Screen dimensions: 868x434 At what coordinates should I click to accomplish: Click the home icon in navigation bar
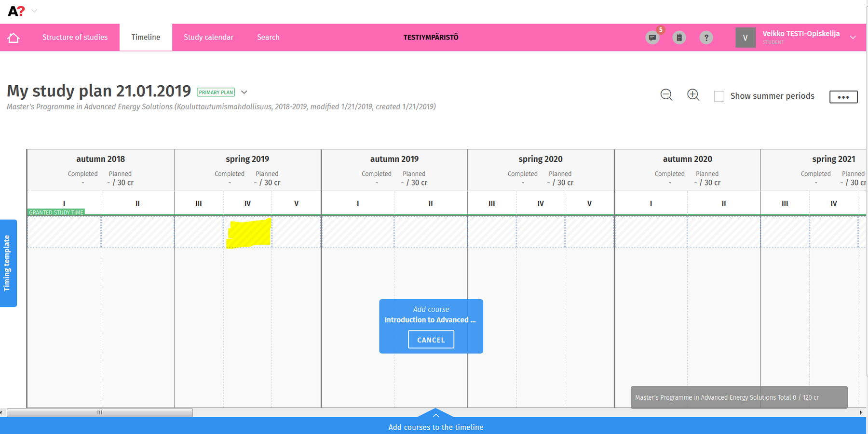pos(14,38)
